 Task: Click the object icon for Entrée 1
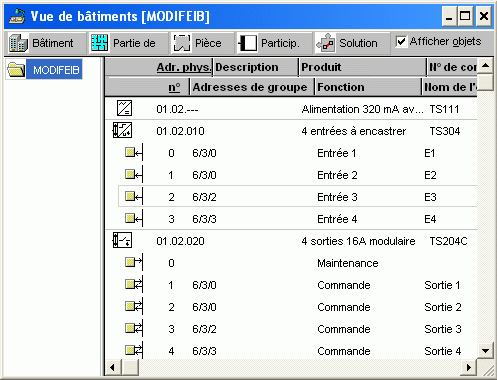click(134, 153)
